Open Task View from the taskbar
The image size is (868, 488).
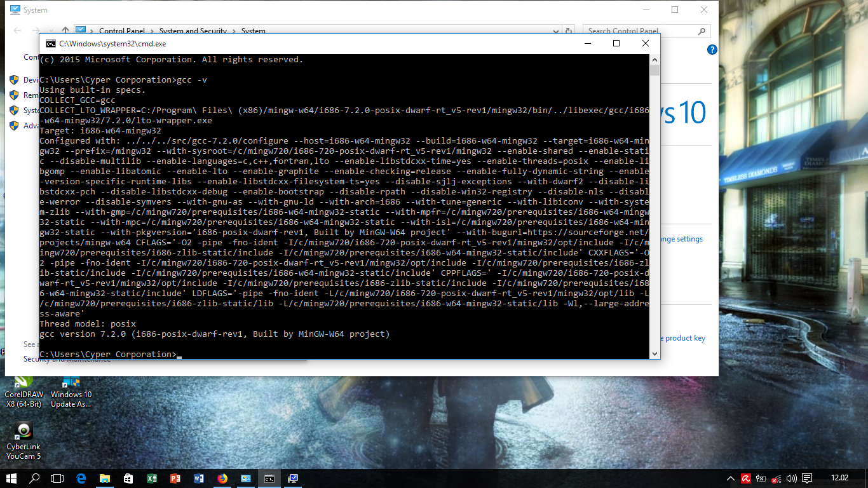58,478
